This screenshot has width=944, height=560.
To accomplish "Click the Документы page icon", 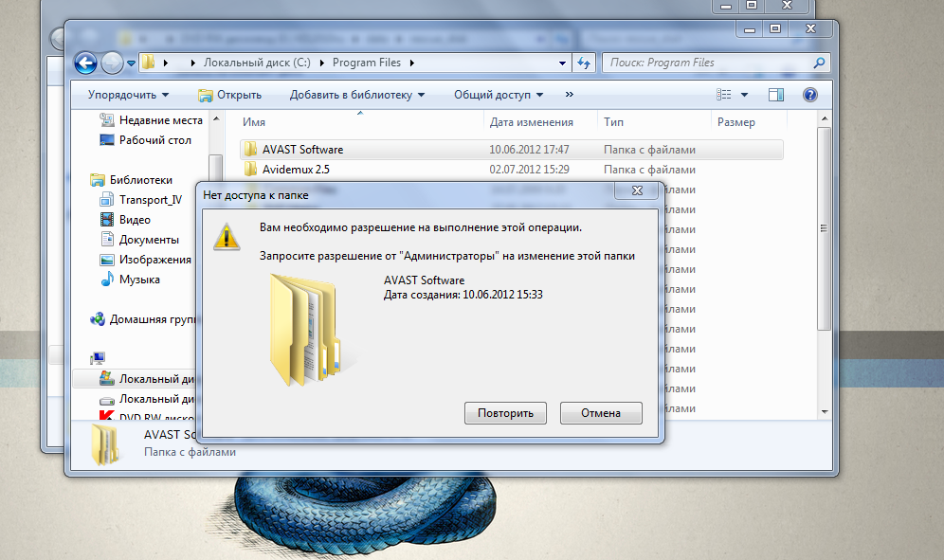I will pos(107,239).
